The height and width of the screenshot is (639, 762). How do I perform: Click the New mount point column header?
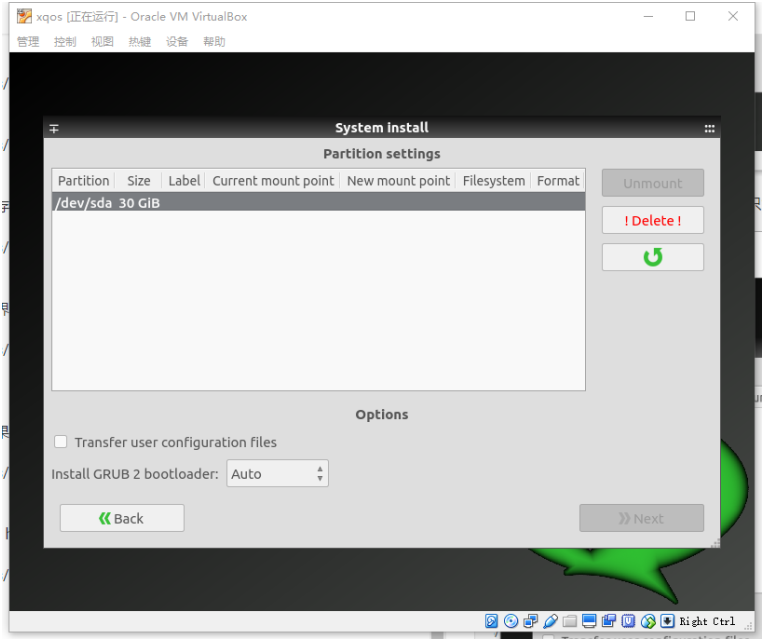pos(398,181)
